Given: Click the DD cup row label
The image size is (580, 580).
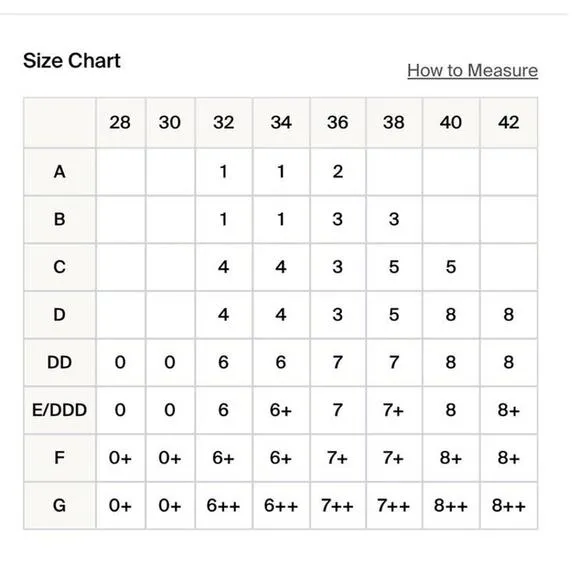Looking at the screenshot, I should (60, 362).
